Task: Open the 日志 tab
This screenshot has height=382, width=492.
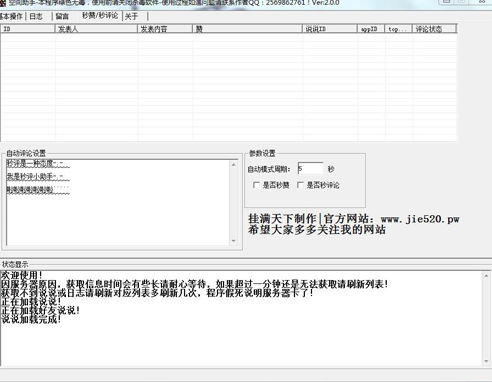Action: click(x=36, y=16)
